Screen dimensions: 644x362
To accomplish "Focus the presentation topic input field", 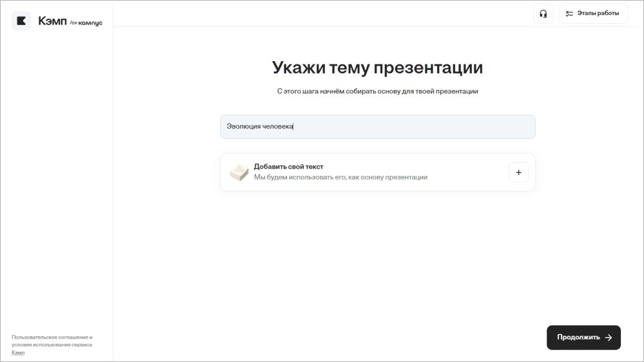I will coord(413,127).
